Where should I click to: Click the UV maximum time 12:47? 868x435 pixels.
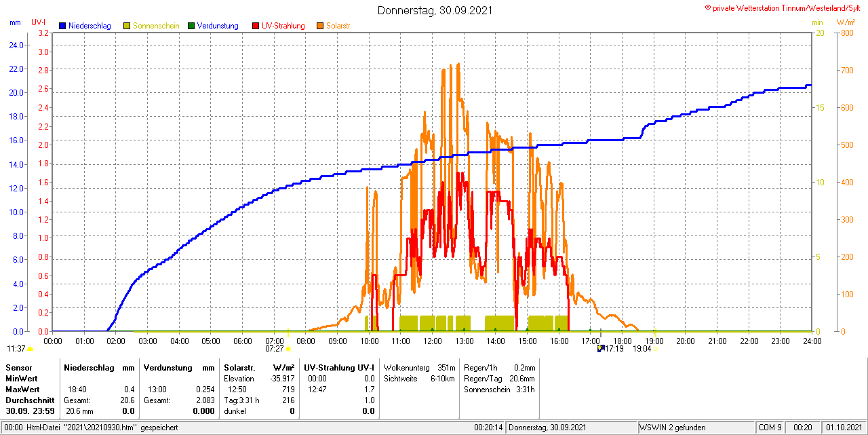(x=318, y=389)
